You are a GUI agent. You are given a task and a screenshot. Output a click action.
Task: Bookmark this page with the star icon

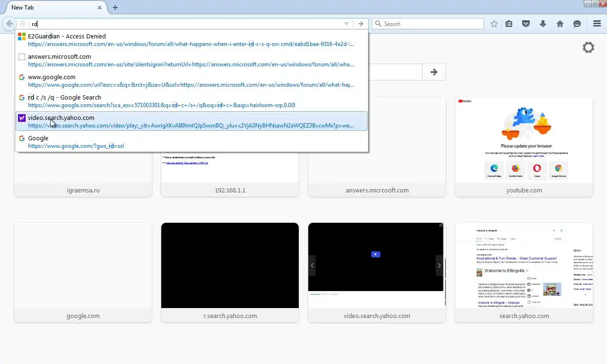pyautogui.click(x=494, y=24)
